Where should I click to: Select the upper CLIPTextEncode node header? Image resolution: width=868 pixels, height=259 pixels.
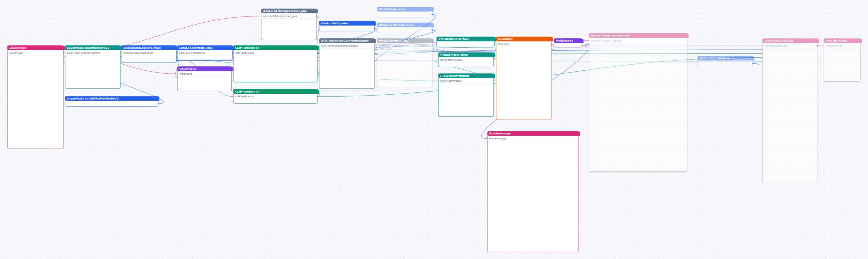[x=276, y=48]
